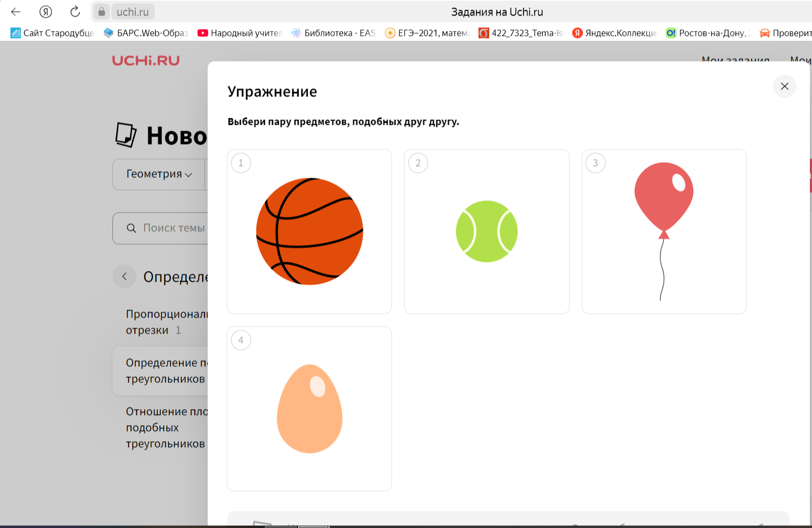This screenshot has width=812, height=528.
Task: Select the tennis ball card numbered 2
Action: tap(486, 231)
